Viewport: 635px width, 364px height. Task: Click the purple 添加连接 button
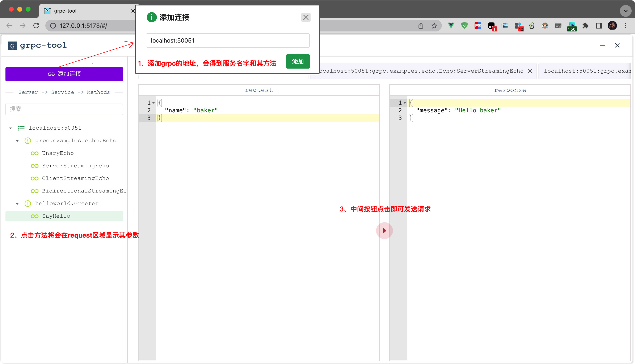pos(64,74)
